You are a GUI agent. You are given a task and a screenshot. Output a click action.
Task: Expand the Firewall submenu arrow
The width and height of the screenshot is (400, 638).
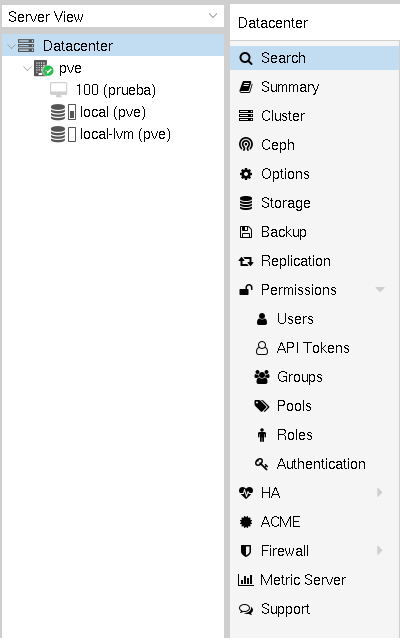(x=380, y=550)
